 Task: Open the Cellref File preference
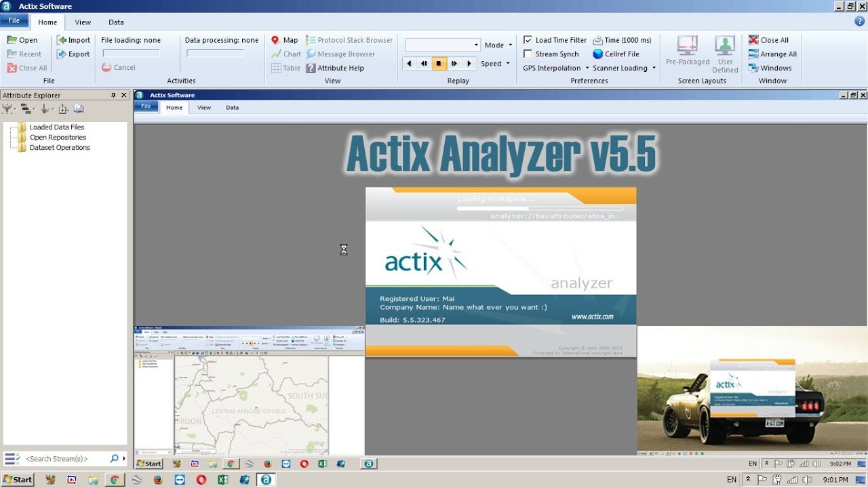pos(616,54)
